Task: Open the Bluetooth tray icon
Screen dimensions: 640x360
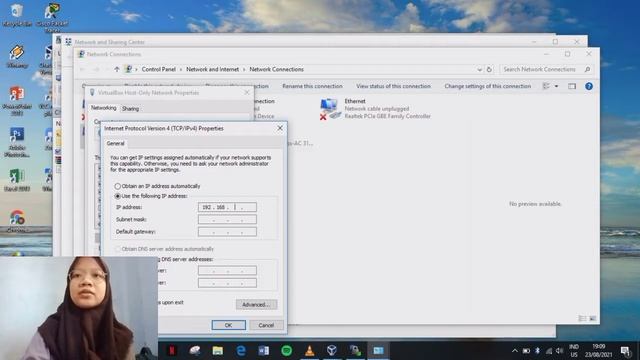Action: (538, 351)
